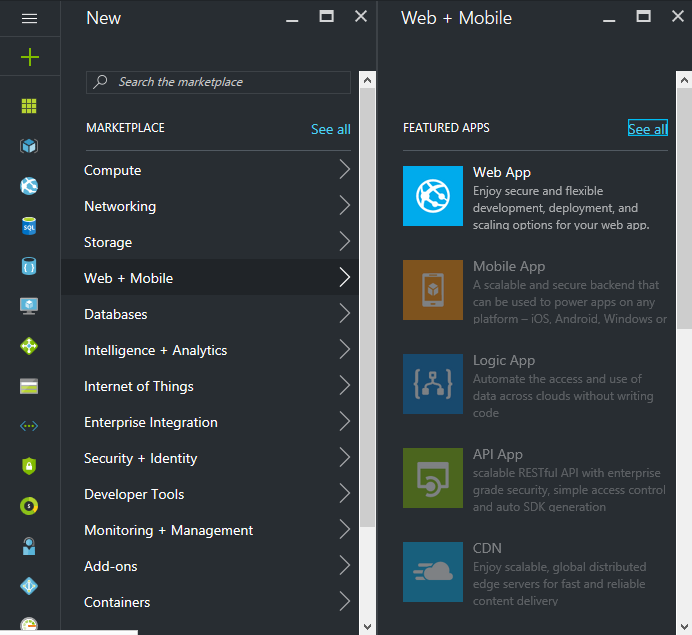Open the green circular billing sidebar icon
Viewport: 692px width, 635px height.
tap(29, 506)
